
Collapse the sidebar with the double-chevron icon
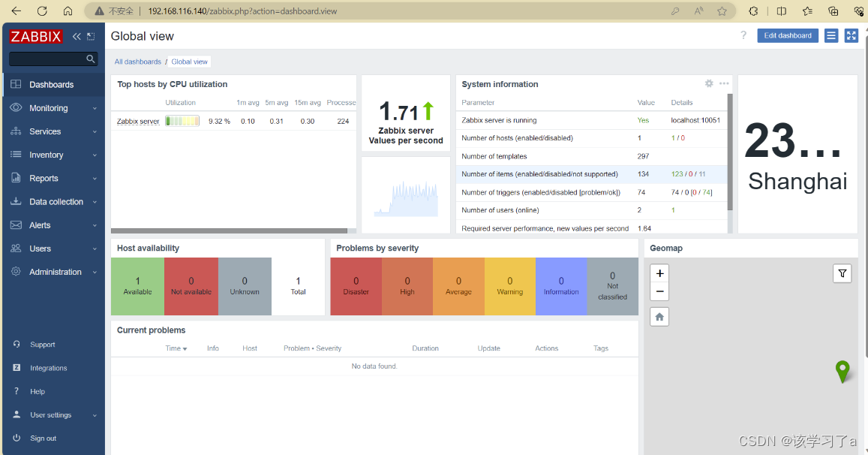pos(77,37)
